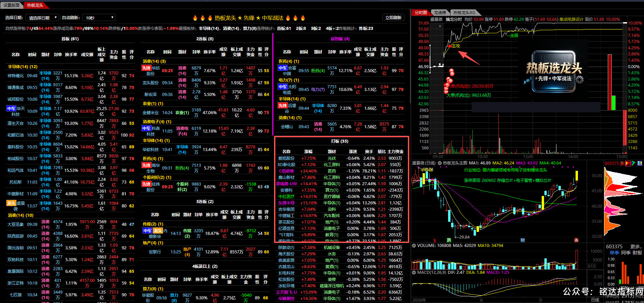Click the 先锋 tag on 华纺股份
644x303 pixels.
(x=146, y=68)
